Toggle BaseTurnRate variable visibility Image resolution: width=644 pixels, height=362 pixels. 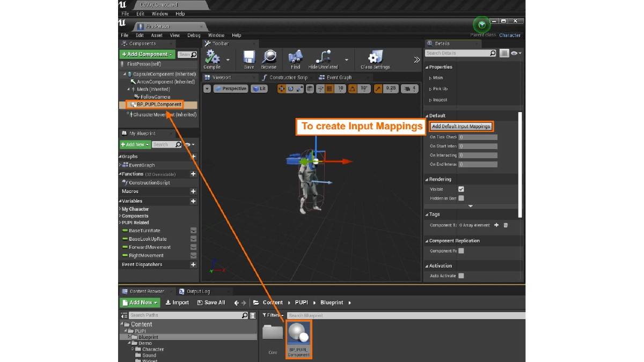coord(193,231)
